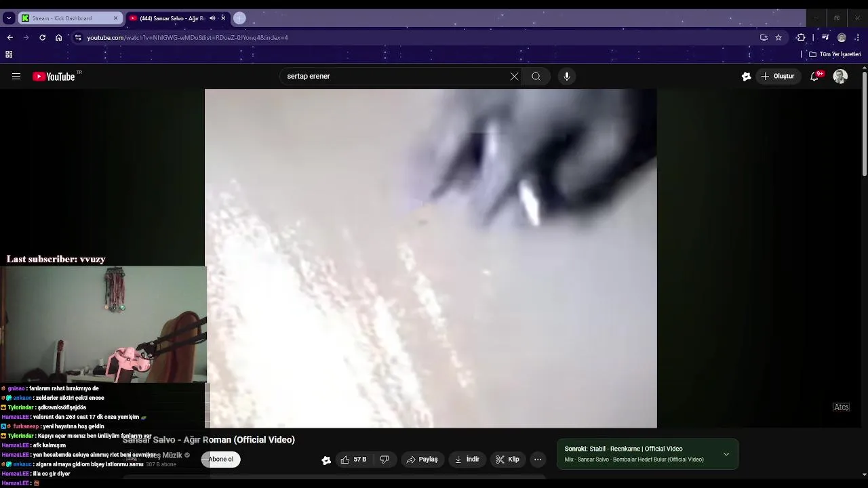Click the address bar URL
Screen dimensions: 868x488
(x=187, y=37)
